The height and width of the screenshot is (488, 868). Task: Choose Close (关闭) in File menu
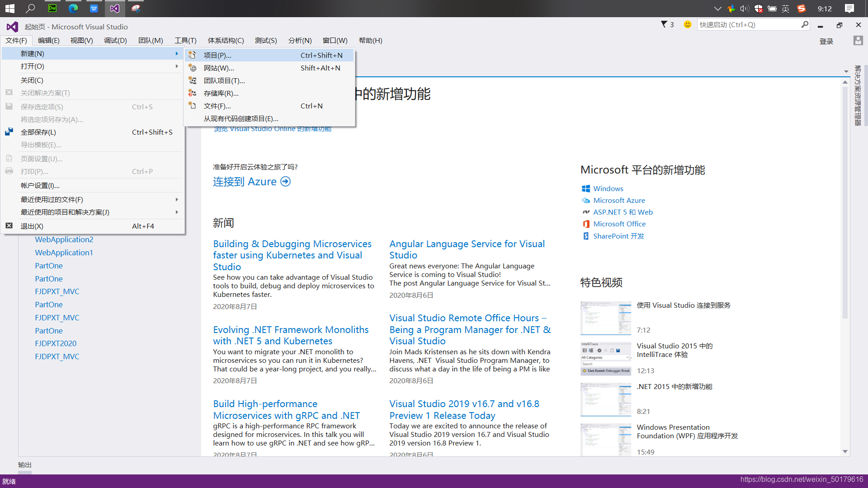[93, 80]
